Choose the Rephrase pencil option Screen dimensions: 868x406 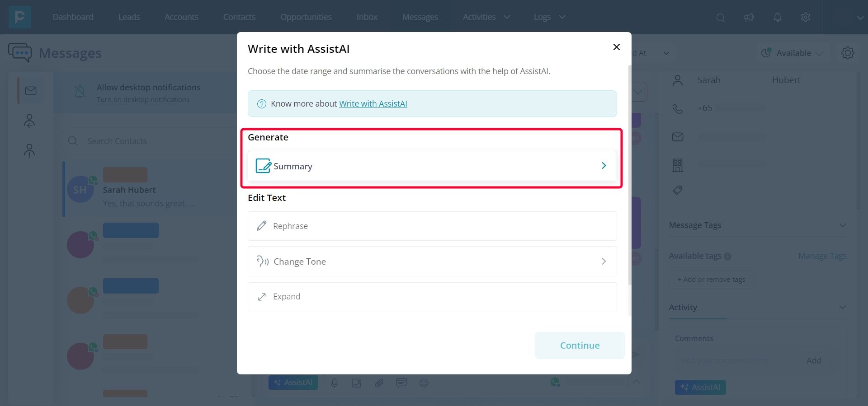pos(432,226)
